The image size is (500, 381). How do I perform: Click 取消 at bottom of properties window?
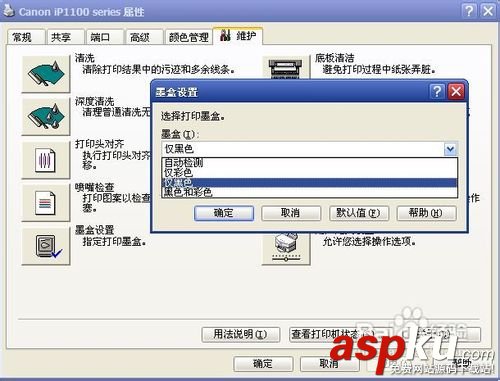click(329, 364)
